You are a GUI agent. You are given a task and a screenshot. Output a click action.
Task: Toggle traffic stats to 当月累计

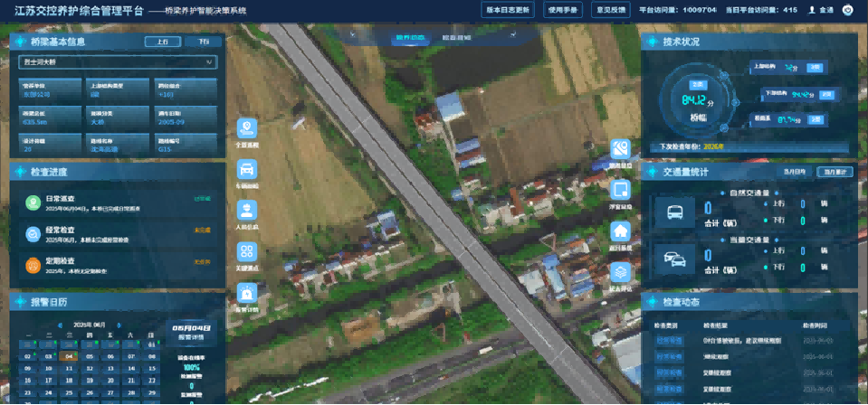(835, 172)
